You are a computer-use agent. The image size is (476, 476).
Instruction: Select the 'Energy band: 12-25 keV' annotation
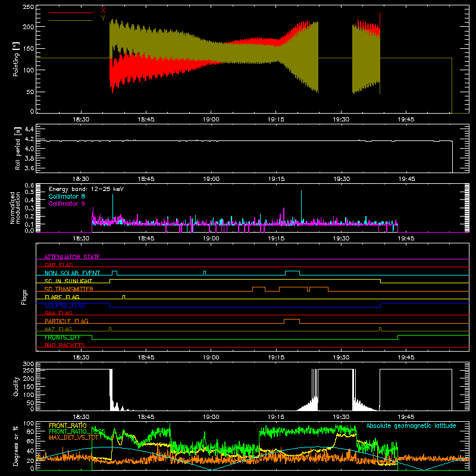click(86, 189)
